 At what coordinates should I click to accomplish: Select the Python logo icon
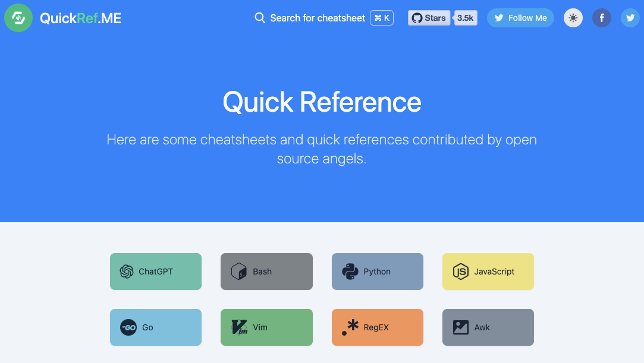click(350, 272)
